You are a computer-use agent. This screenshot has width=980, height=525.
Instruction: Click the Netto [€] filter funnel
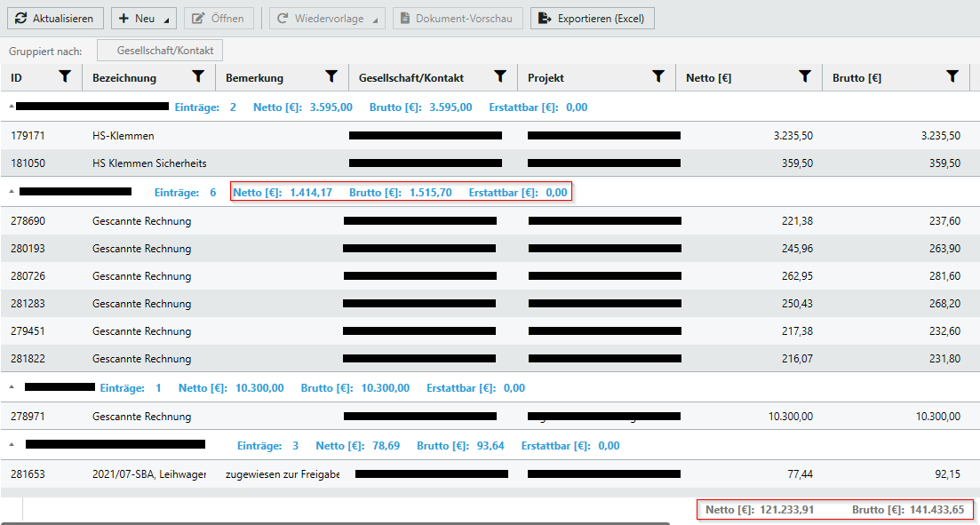pyautogui.click(x=805, y=77)
